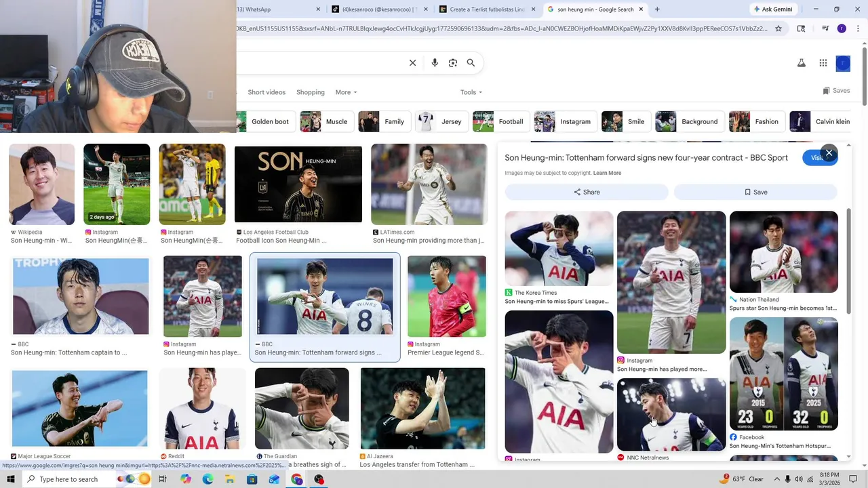Open the Windows Start menu

9,479
